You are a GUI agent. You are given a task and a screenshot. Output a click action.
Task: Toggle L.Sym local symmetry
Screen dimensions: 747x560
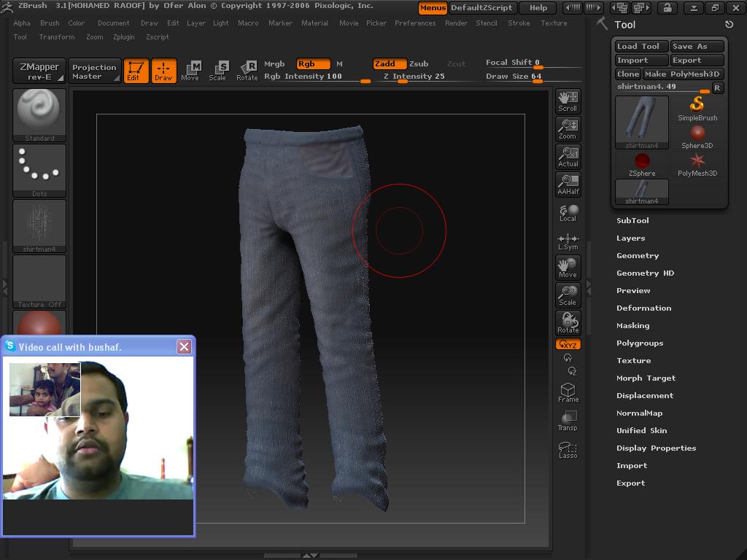click(568, 241)
